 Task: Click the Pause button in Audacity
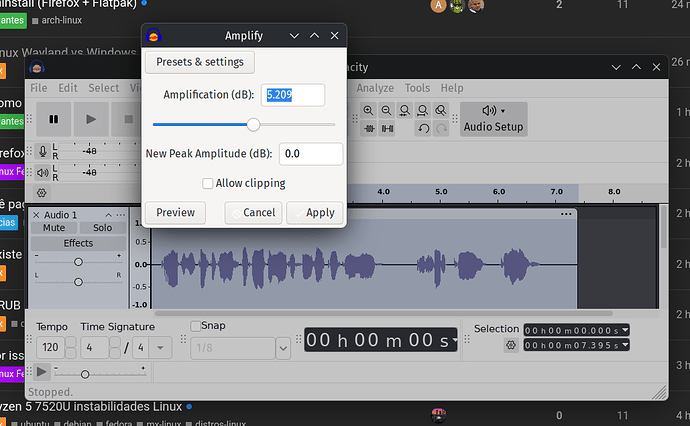point(54,119)
